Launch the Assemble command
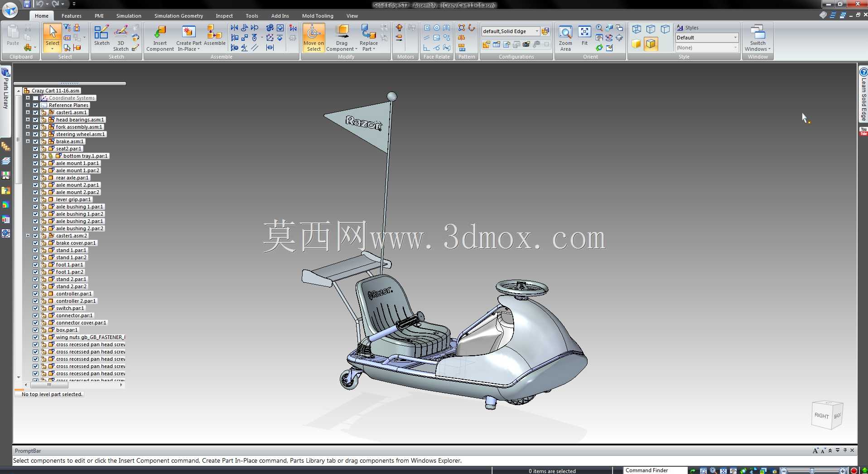Screen dimensions: 868x474 [214, 35]
